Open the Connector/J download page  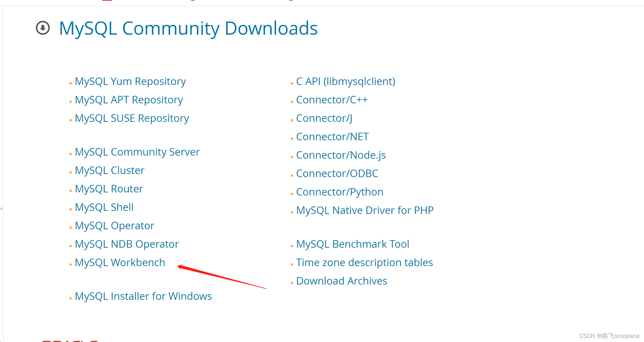pyautogui.click(x=324, y=118)
